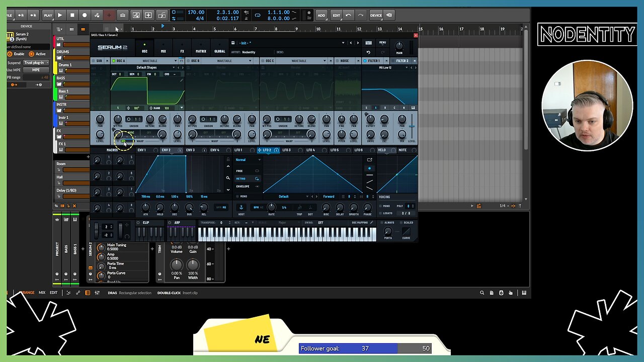The image size is (644, 362).
Task: Select ENVELOPE LFO trigger mode
Action: 248,186
